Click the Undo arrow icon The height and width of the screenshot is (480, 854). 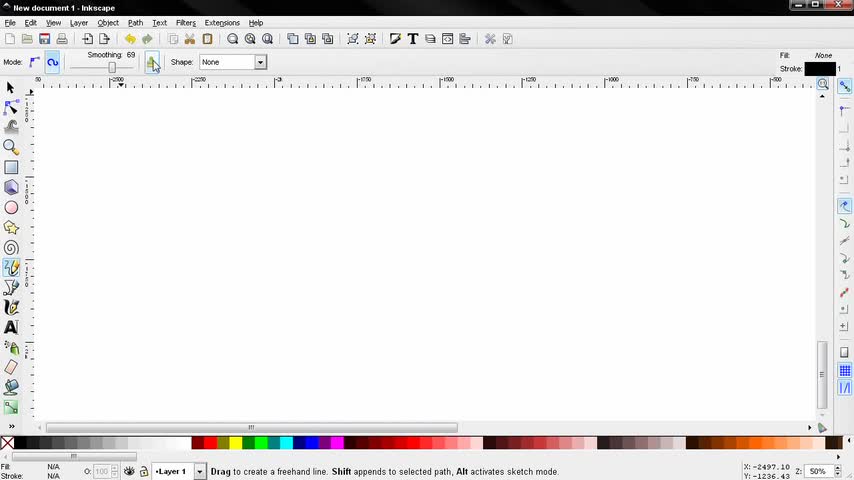click(x=130, y=39)
